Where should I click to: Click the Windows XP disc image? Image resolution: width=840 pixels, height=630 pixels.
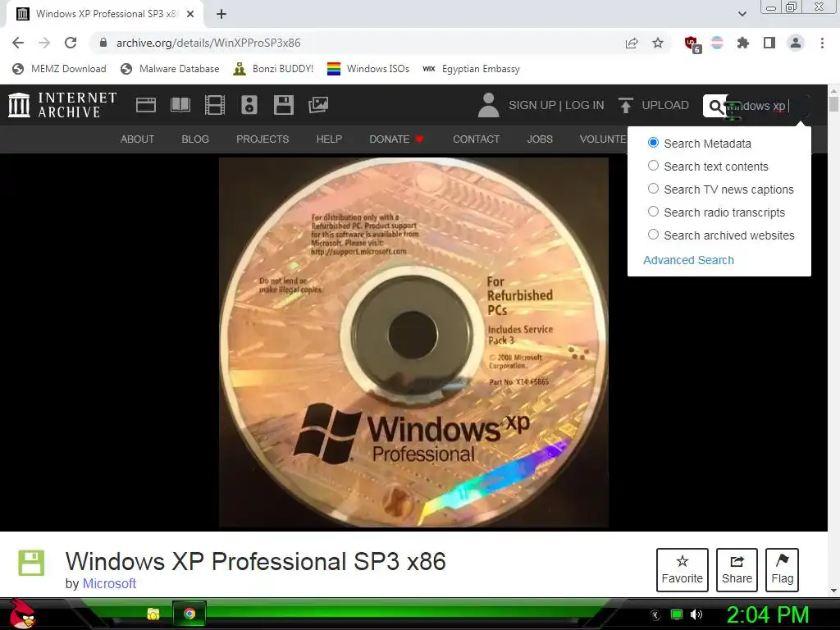(x=413, y=343)
